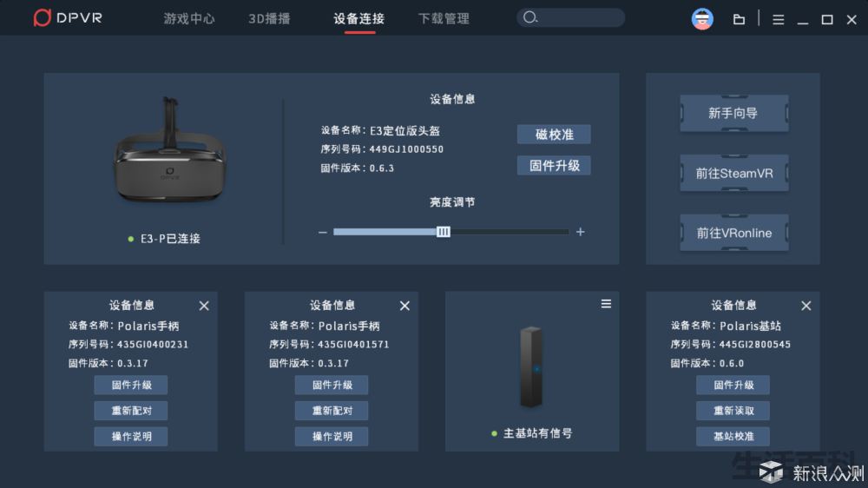Focus the top search input field
This screenshot has width=868, height=488.
571,17
